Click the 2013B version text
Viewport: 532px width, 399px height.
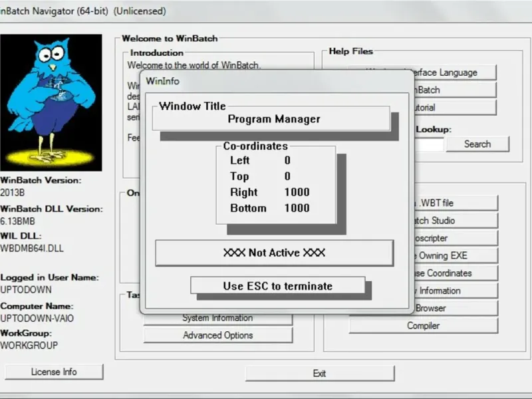click(13, 193)
